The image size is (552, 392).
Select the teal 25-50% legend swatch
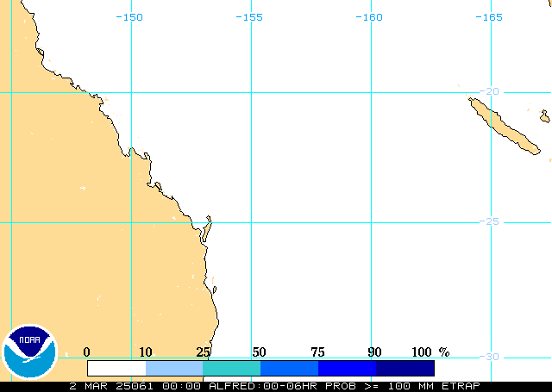(x=232, y=368)
